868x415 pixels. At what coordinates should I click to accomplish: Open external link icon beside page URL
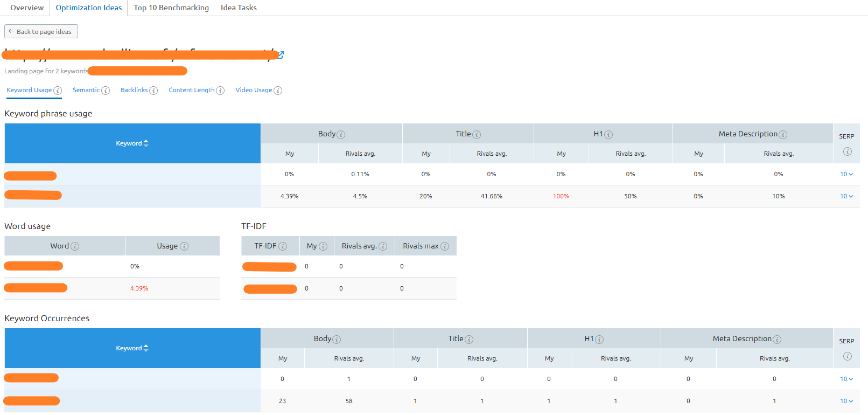[x=281, y=55]
